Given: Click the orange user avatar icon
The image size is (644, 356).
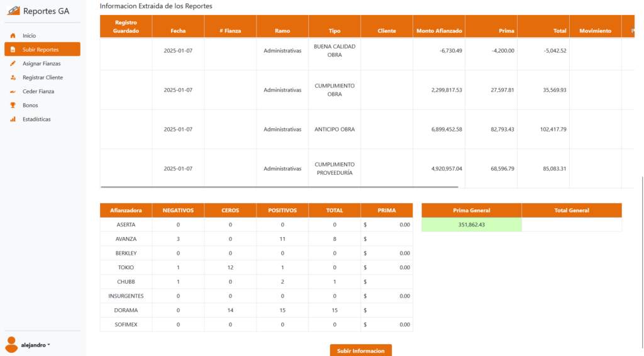Looking at the screenshot, I should coord(11,344).
